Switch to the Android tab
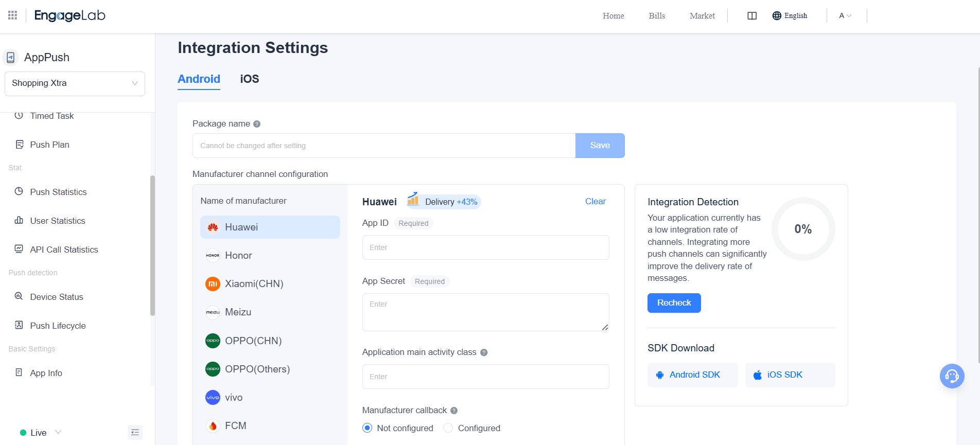The image size is (980, 445). (x=199, y=79)
